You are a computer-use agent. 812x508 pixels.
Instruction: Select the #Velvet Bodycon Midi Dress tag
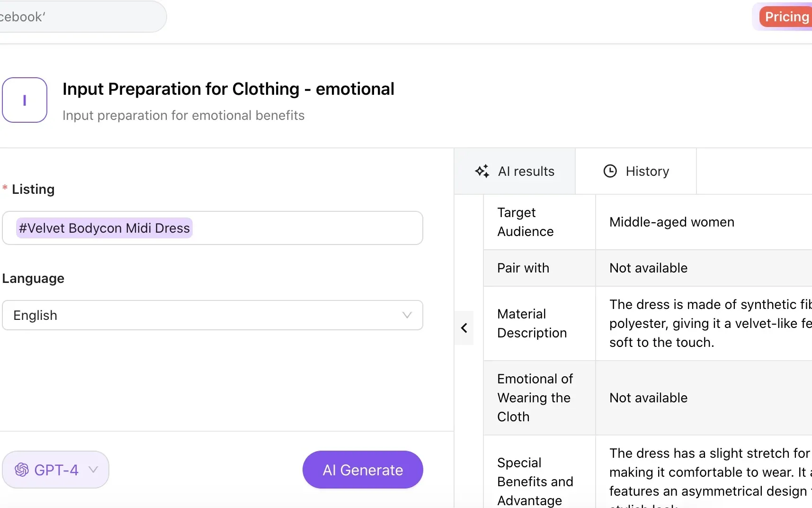[103, 228]
